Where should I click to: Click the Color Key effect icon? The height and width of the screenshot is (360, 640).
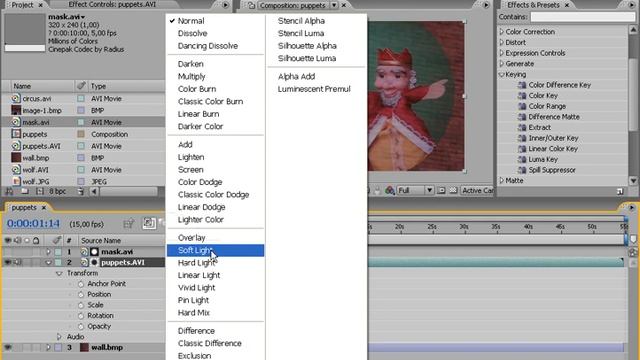pyautogui.click(x=522, y=96)
